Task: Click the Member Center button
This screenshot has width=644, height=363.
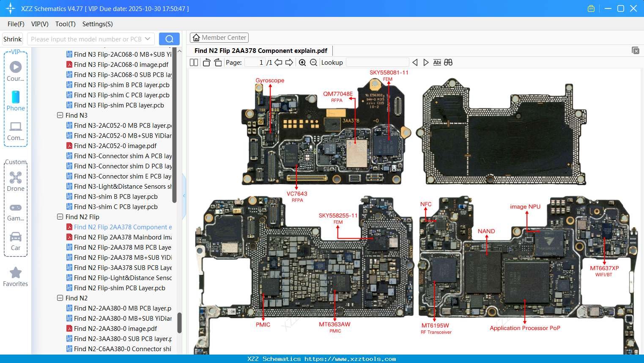Action: click(x=219, y=38)
